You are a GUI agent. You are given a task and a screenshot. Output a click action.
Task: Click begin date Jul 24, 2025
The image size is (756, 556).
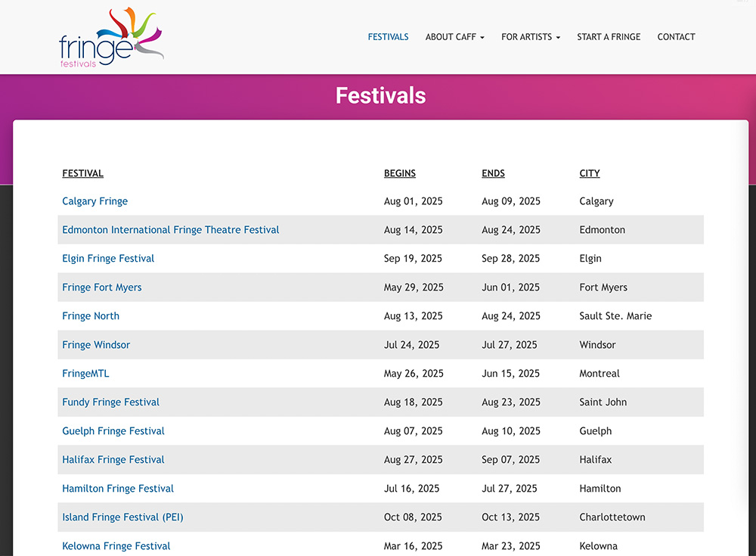[x=412, y=345]
